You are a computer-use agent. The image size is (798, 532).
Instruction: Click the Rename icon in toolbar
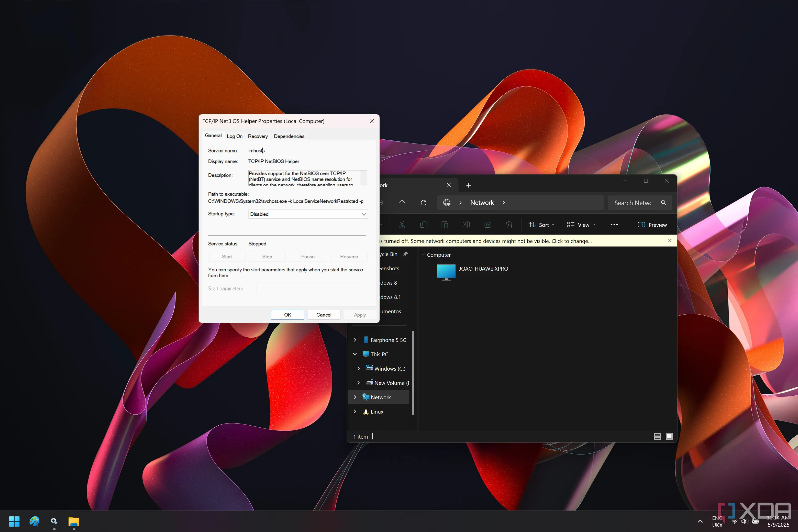click(466, 225)
